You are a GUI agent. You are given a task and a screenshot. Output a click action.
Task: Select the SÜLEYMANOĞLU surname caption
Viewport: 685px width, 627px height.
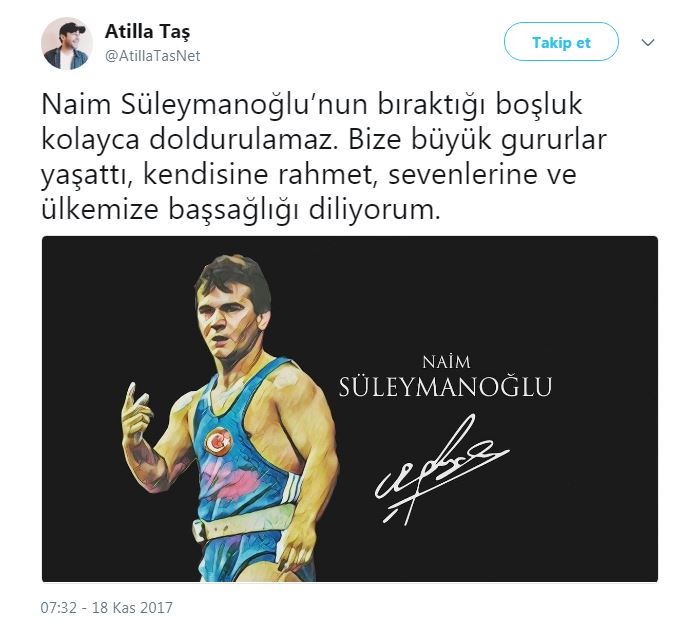coord(446,387)
